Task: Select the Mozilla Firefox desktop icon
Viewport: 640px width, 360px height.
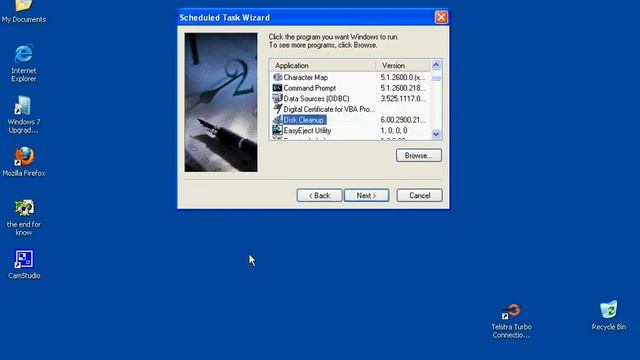Action: click(24, 162)
